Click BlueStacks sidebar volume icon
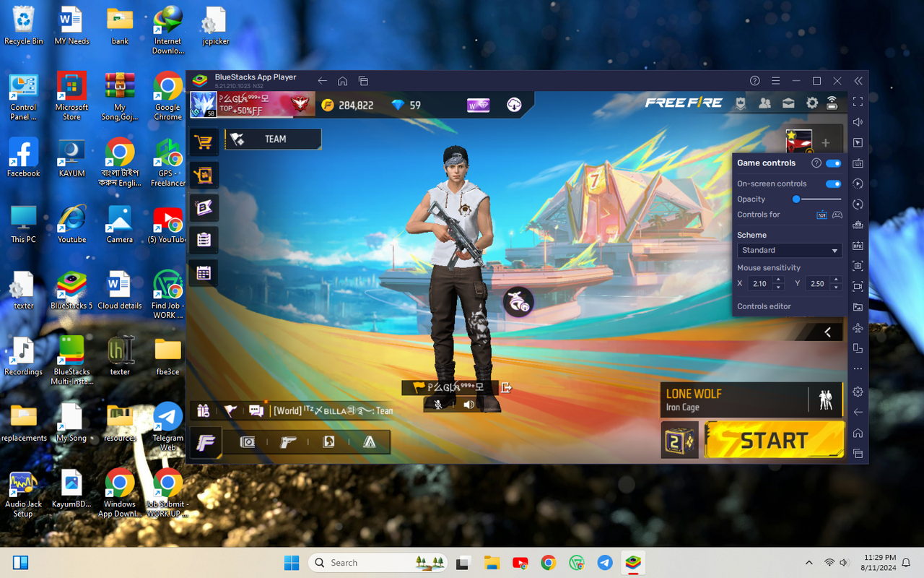 click(858, 122)
